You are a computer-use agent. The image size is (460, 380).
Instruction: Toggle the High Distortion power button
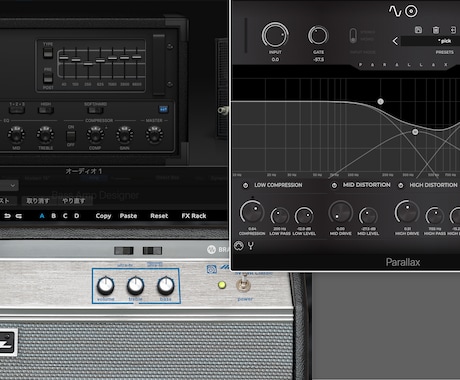(x=401, y=185)
